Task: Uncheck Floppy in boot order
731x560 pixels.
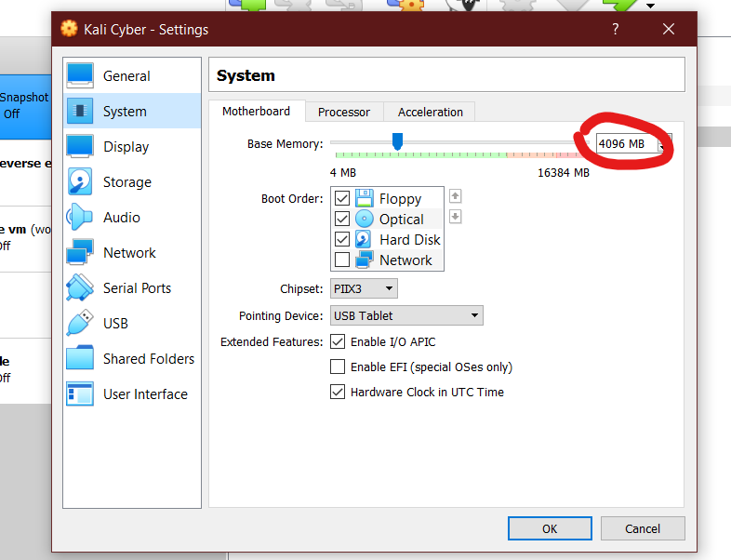Action: coord(342,198)
